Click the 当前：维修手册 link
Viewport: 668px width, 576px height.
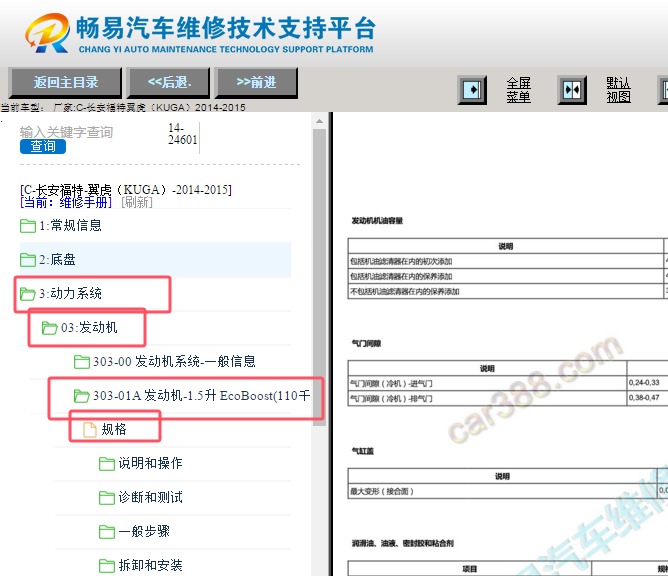(66, 202)
